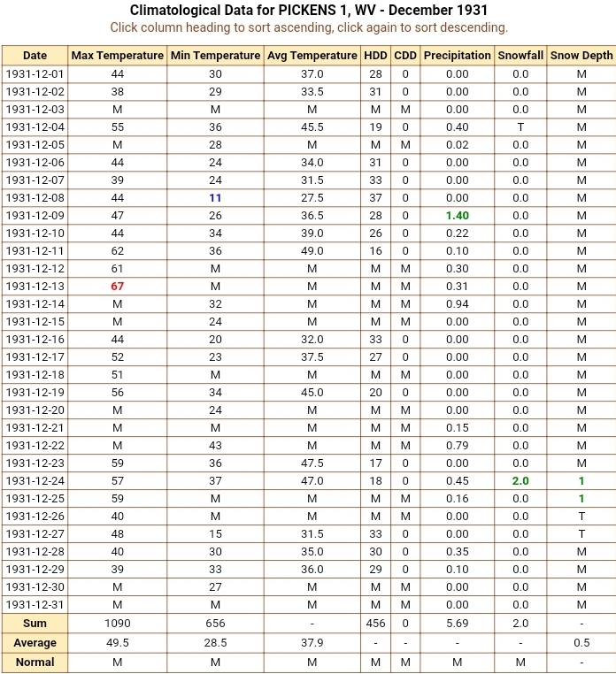Click the Sum row label
Screen dimensions: 616x674
tap(35, 624)
